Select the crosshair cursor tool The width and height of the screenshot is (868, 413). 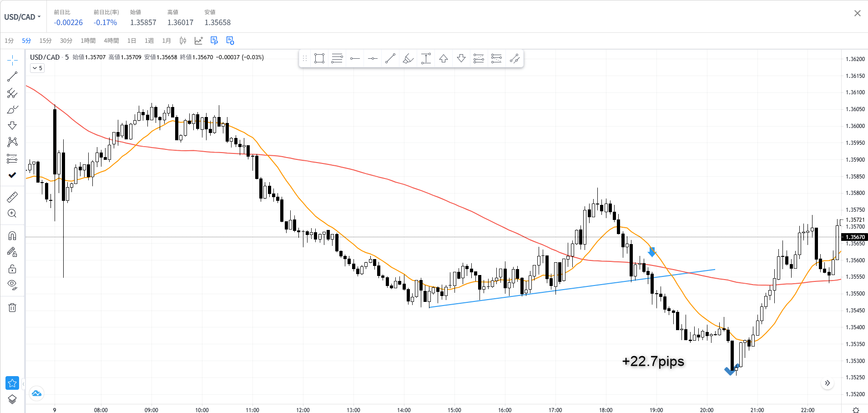coord(12,60)
